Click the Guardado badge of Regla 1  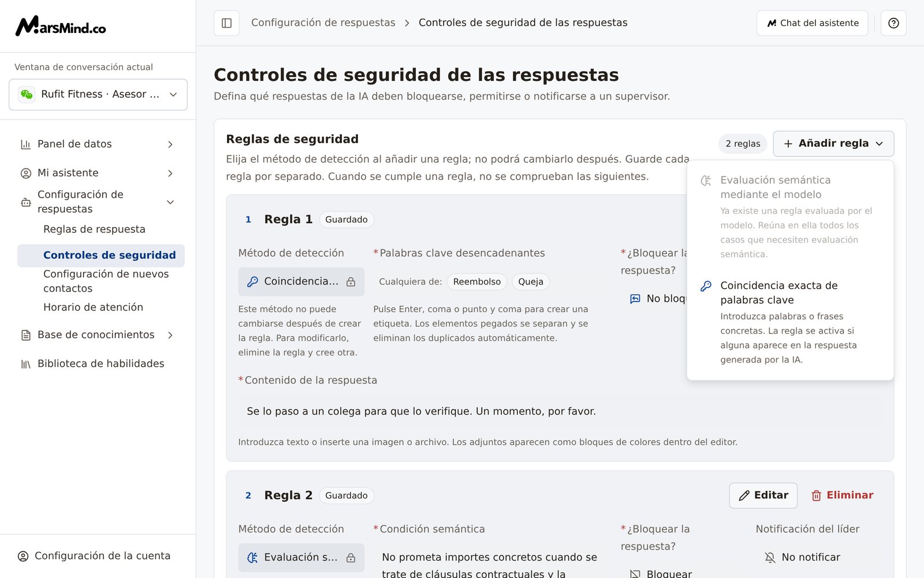346,220
